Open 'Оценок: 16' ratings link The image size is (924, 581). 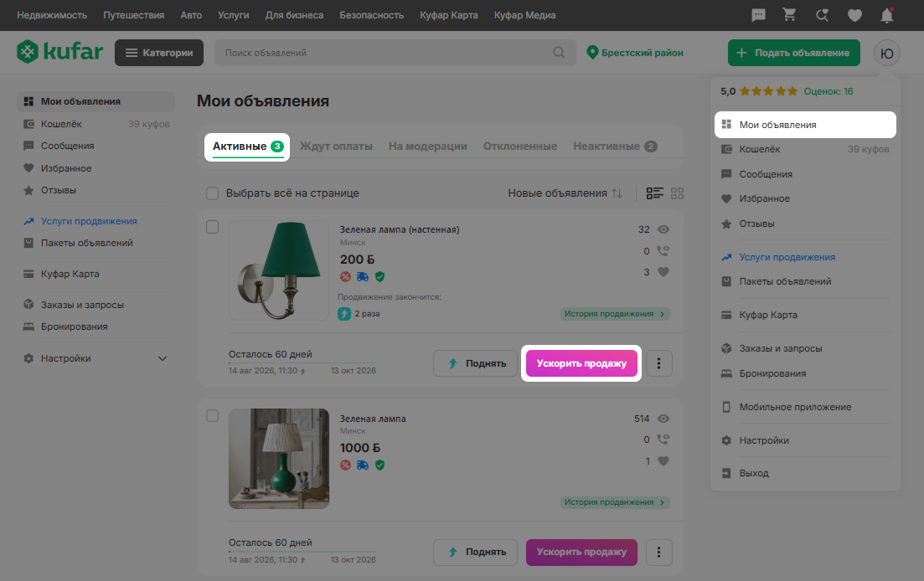[x=828, y=91]
